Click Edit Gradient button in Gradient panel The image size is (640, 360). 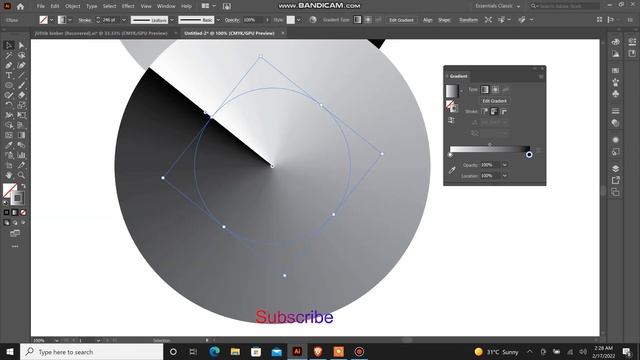495,101
